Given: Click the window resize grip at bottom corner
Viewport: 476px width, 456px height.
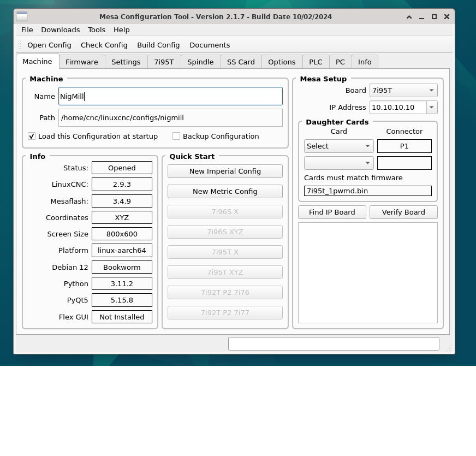Looking at the screenshot, I should tap(449, 348).
